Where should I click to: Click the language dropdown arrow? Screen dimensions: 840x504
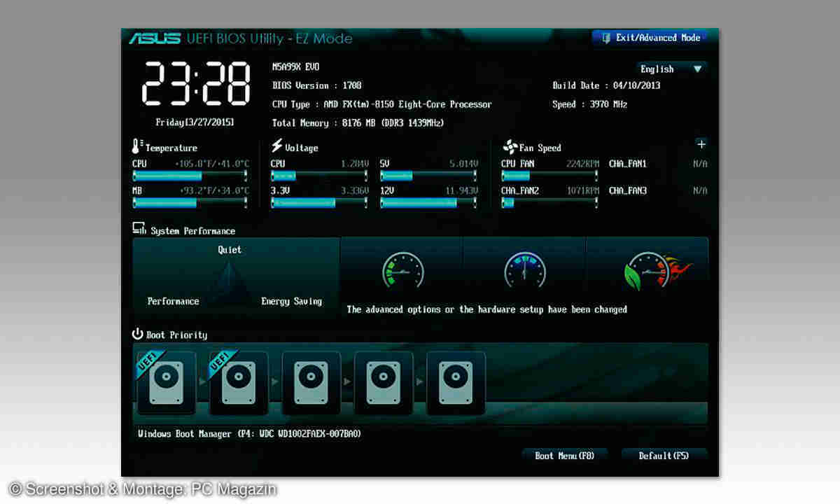[x=697, y=69]
